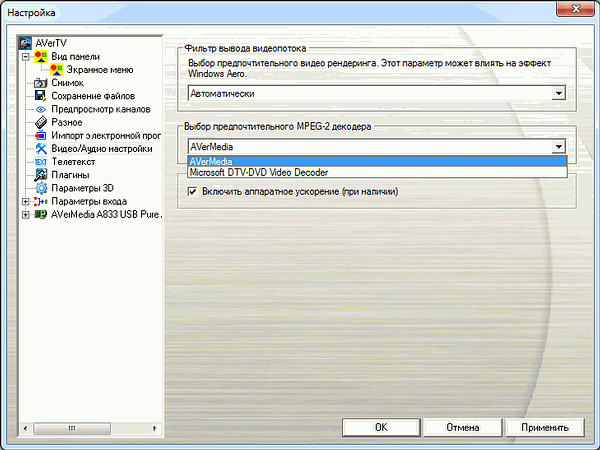
Task: Select the Снимок tree label
Action: [x=67, y=83]
